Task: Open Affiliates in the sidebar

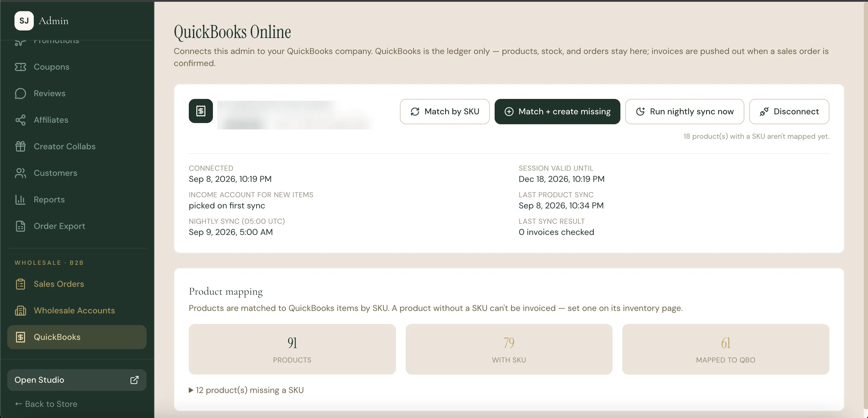Action: [77, 120]
